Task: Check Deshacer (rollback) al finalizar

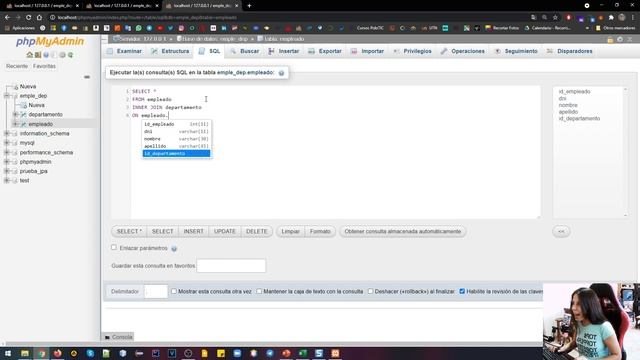Action: 370,291
